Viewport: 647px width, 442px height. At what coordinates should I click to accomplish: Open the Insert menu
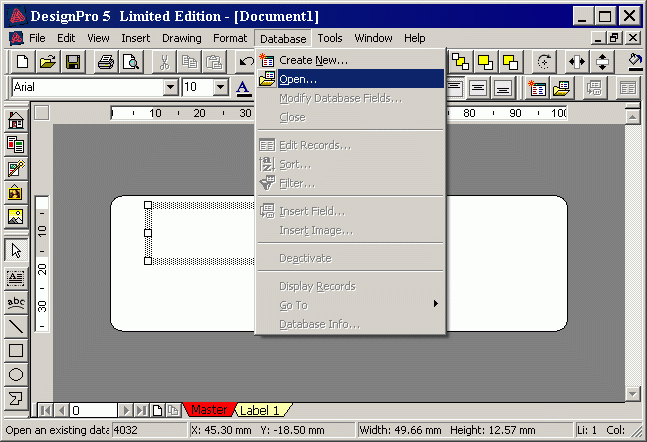(135, 38)
